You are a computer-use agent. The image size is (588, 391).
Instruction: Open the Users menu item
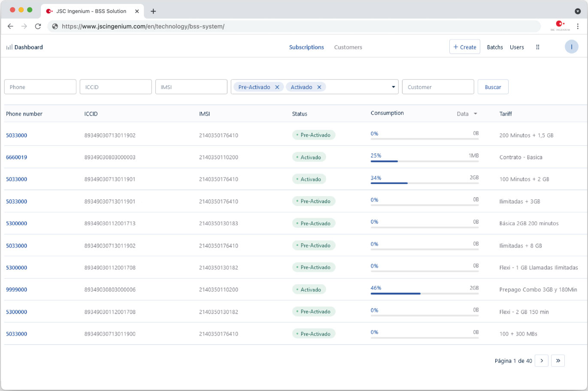point(517,47)
